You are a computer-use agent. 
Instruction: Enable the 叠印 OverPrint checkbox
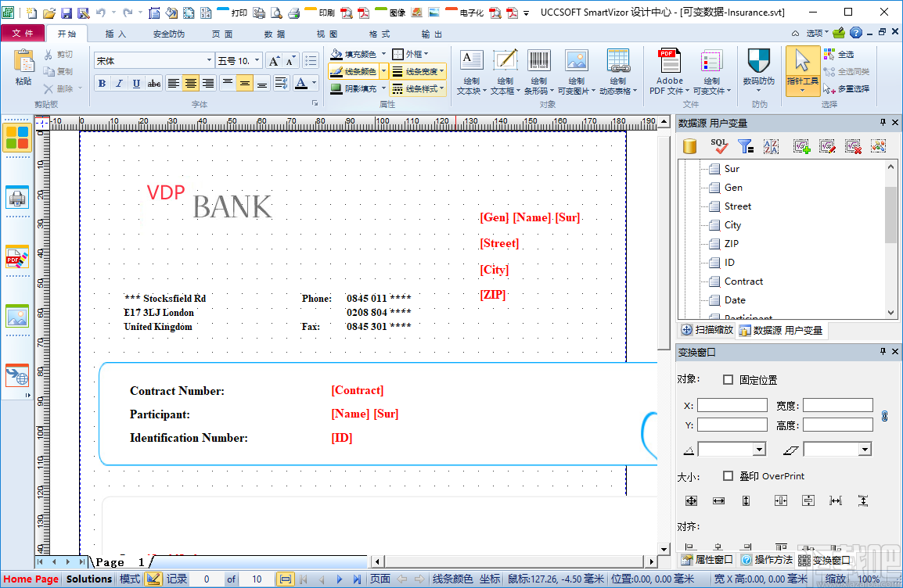pyautogui.click(x=728, y=475)
